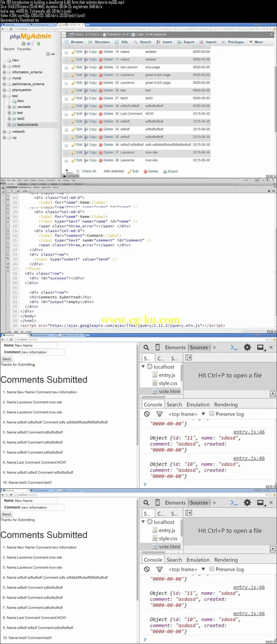Click Copy icon for row 36 in phpMyAdmin
277x644 pixels.
[x=87, y=145]
